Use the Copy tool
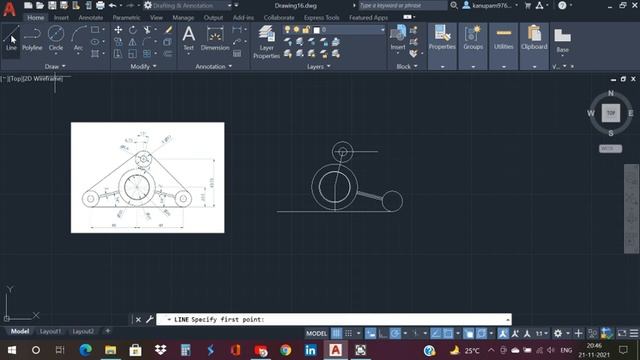This screenshot has height=360, width=640. coord(118,42)
